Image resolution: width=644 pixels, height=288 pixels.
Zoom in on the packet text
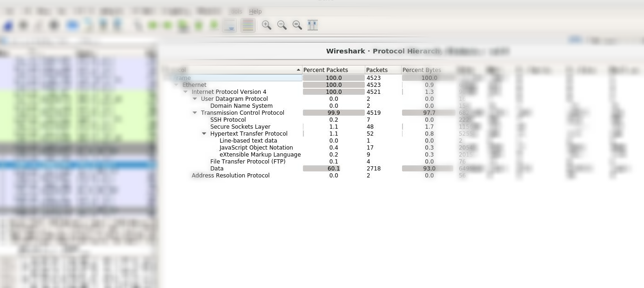pos(267,25)
